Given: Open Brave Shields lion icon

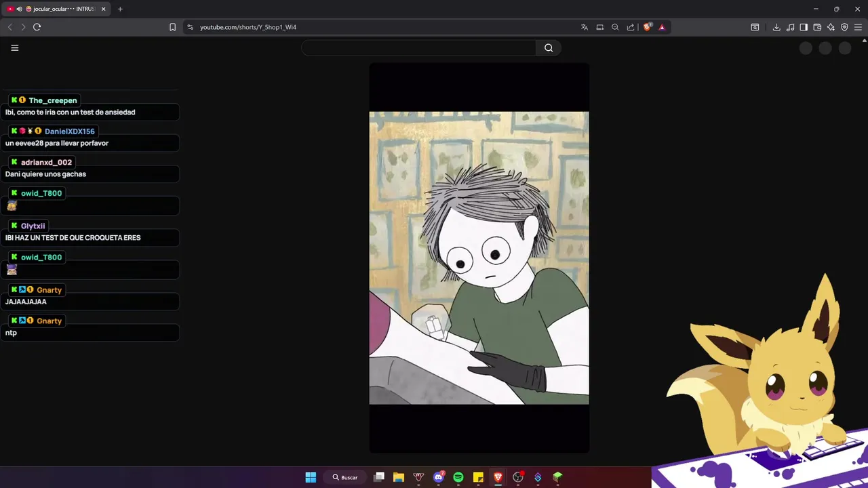Looking at the screenshot, I should point(647,27).
